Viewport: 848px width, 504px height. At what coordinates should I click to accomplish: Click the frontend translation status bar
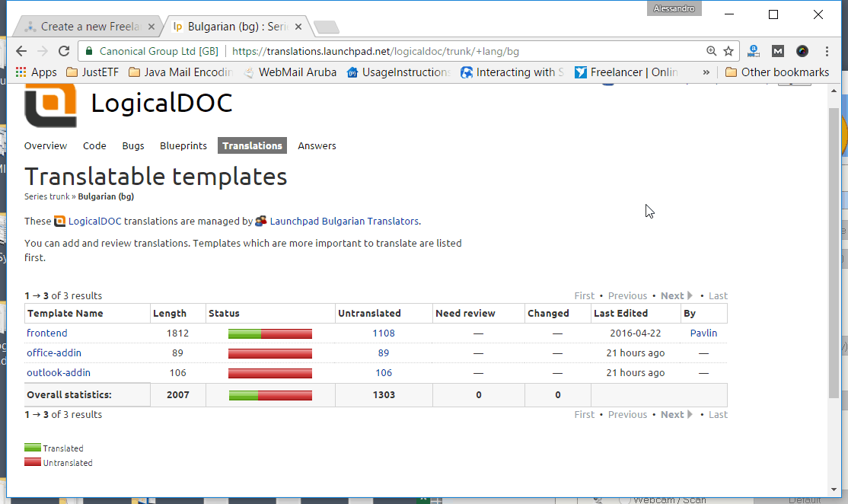(270, 333)
